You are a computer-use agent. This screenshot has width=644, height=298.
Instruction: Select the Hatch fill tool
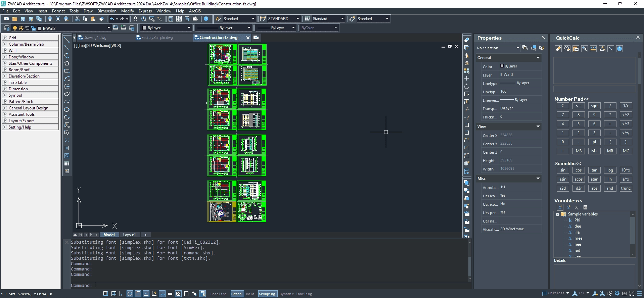point(67,148)
